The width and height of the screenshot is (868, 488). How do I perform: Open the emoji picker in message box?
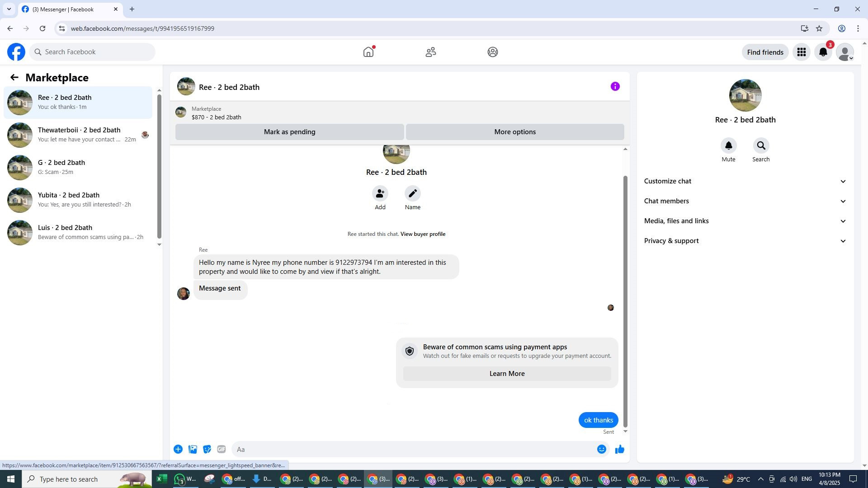click(x=601, y=449)
